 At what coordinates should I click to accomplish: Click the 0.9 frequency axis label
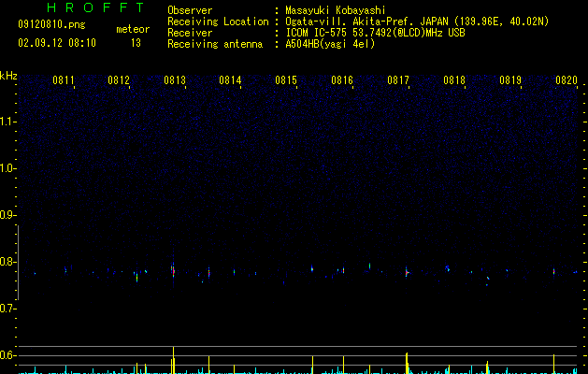(7, 215)
